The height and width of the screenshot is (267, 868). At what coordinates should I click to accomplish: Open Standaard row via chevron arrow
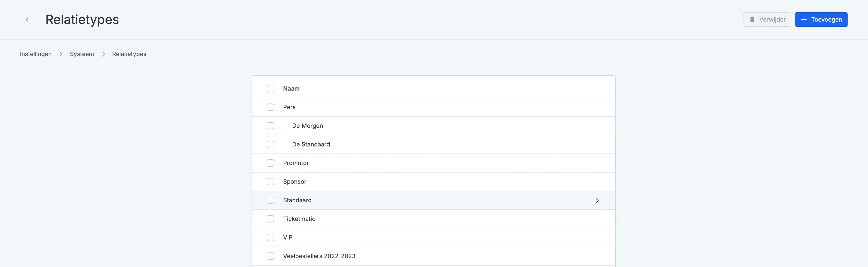coord(597,200)
